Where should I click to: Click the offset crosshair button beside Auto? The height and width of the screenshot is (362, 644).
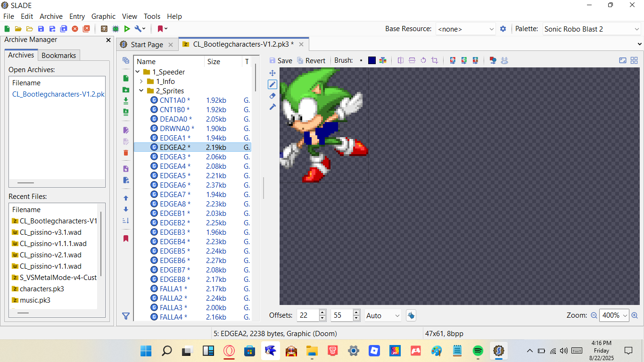pyautogui.click(x=411, y=315)
